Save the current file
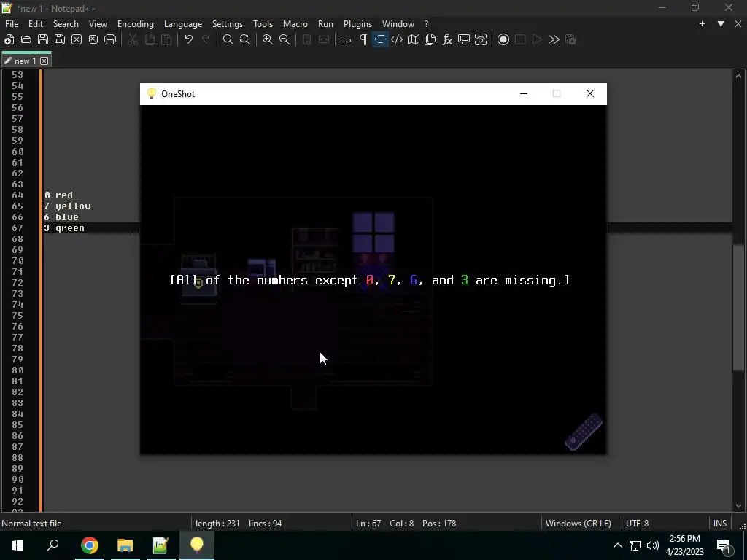The height and width of the screenshot is (560, 747). point(43,39)
